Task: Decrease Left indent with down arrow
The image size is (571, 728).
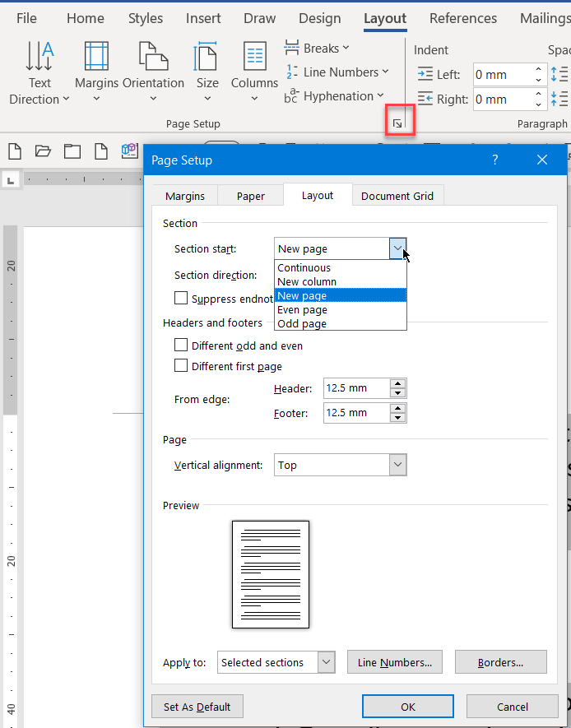Action: pyautogui.click(x=539, y=80)
